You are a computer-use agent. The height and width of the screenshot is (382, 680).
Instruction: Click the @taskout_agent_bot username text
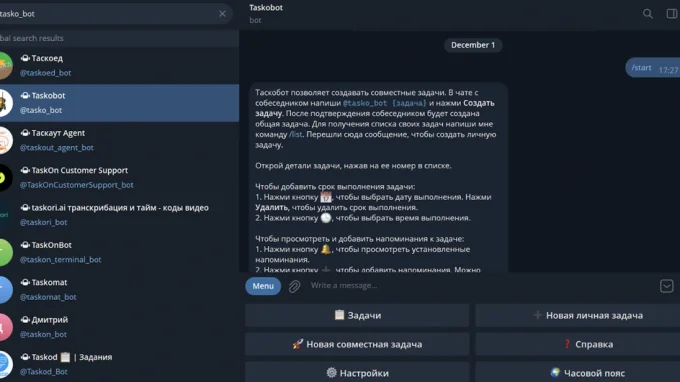(x=57, y=147)
